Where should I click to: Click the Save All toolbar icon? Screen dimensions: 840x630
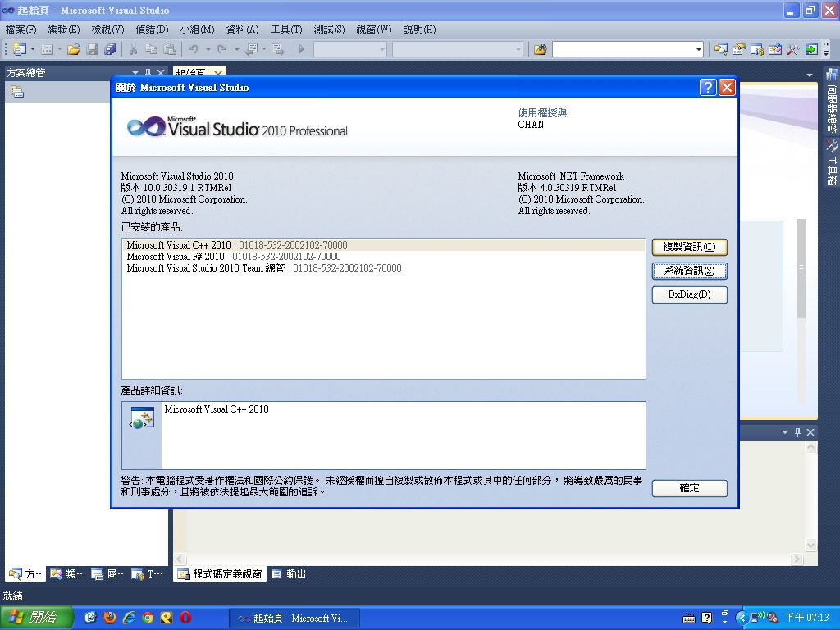click(x=110, y=49)
